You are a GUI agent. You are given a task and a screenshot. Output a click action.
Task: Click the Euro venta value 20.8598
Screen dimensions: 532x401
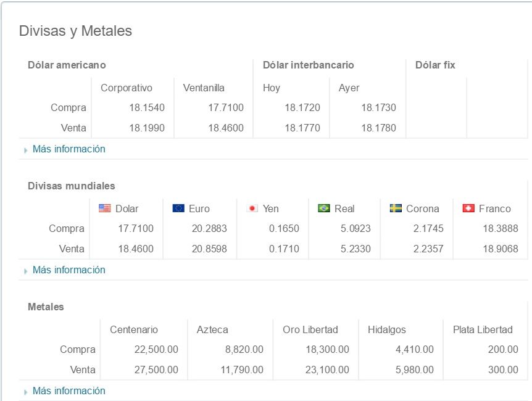pyautogui.click(x=209, y=249)
